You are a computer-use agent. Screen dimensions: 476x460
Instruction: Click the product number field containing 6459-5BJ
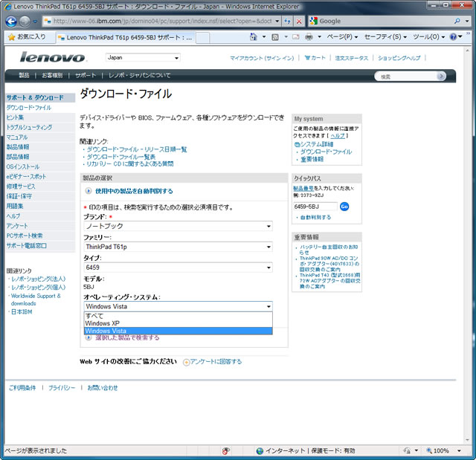point(315,207)
